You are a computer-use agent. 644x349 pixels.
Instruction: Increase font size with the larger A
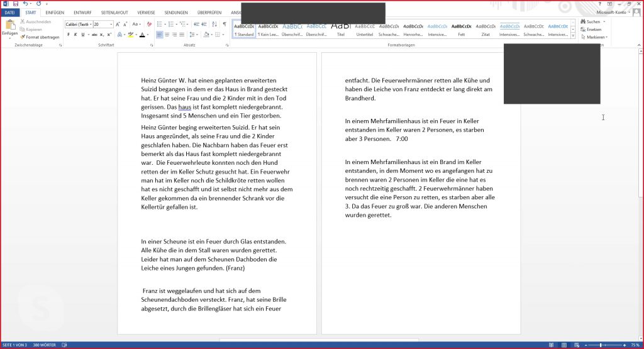(118, 25)
